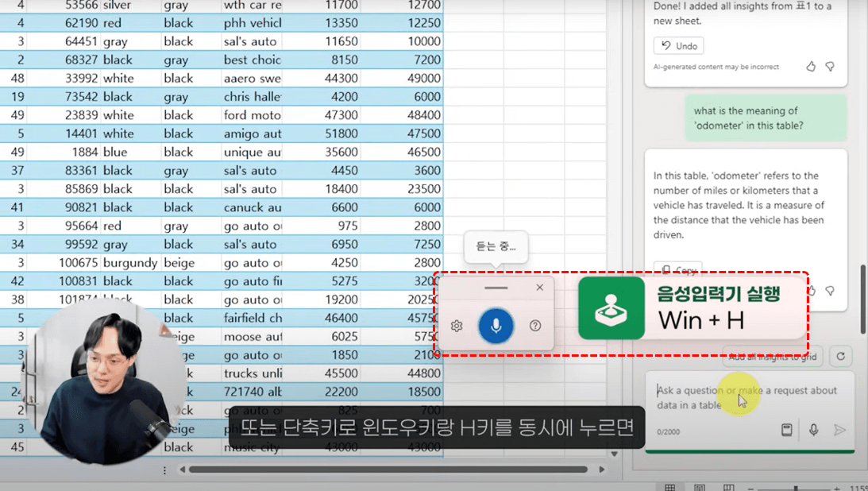The image size is (868, 491).
Task: Increase zoom using the plus control
Action: coord(838,488)
